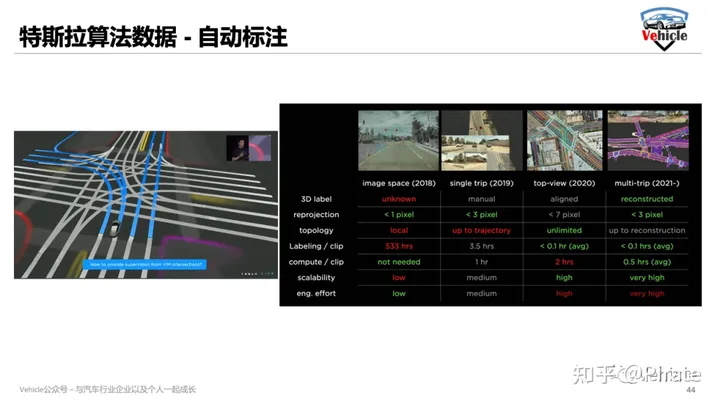Screen dimensions: 720x404
Task: Select 'medium' in the eng. effort row
Action: point(482,293)
